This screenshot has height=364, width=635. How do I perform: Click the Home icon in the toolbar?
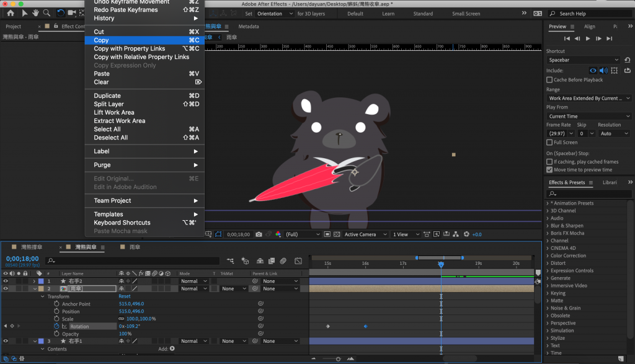click(11, 13)
